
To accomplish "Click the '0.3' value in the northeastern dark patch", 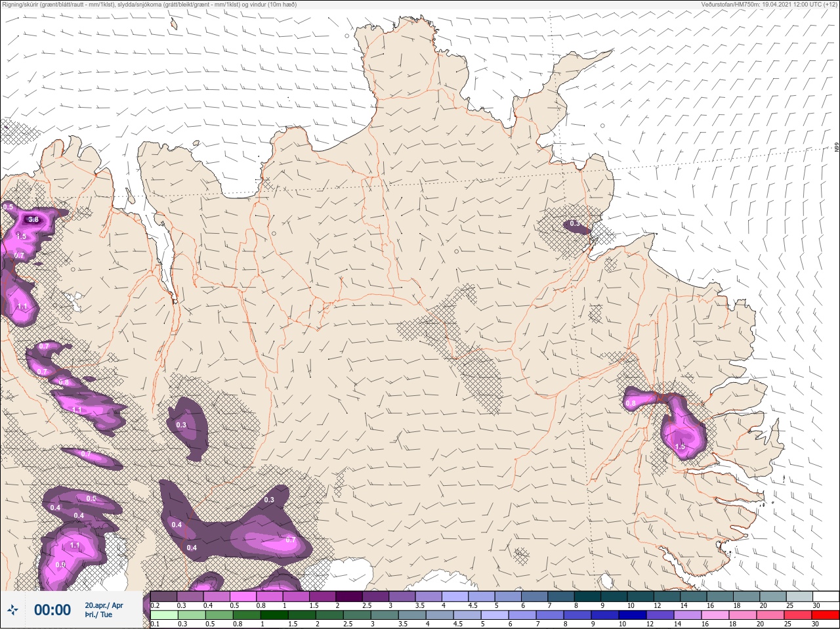I will [575, 224].
